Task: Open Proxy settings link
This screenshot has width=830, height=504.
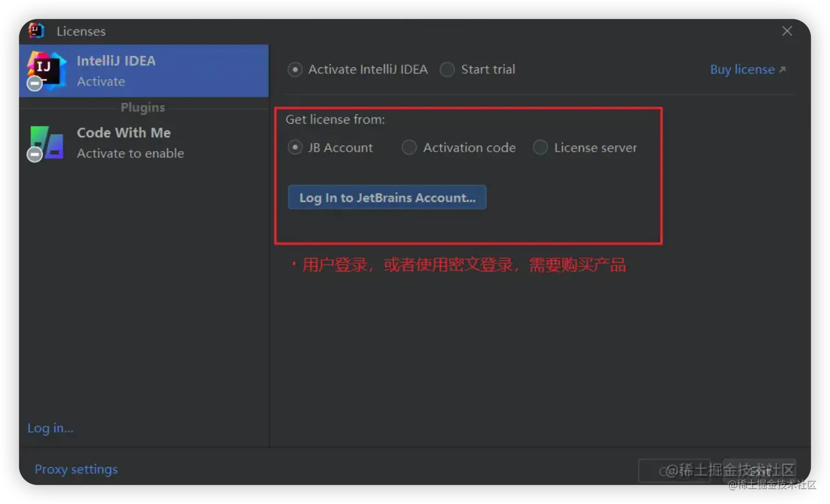Action: click(x=76, y=469)
